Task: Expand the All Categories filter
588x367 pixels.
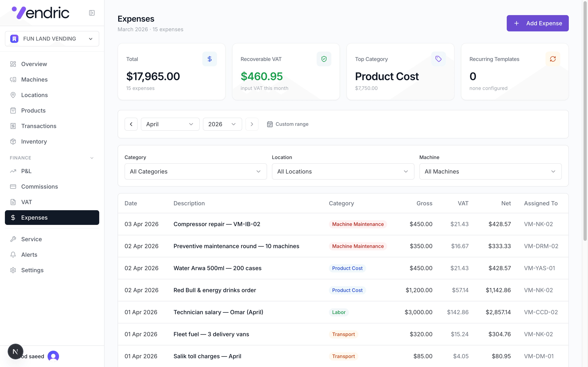Action: pos(196,172)
